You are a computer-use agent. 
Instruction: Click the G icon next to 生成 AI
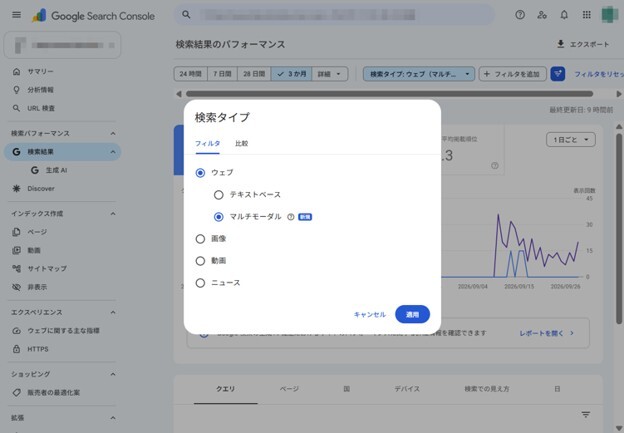point(35,170)
